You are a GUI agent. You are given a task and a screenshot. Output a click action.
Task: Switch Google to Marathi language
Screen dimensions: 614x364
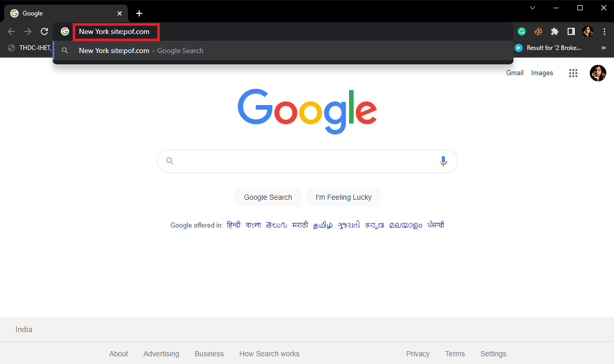click(300, 225)
